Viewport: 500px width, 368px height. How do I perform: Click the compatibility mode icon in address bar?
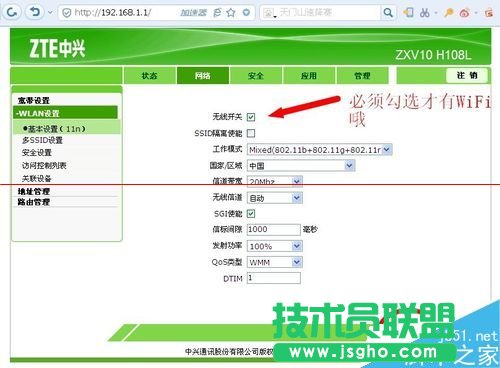coord(217,13)
